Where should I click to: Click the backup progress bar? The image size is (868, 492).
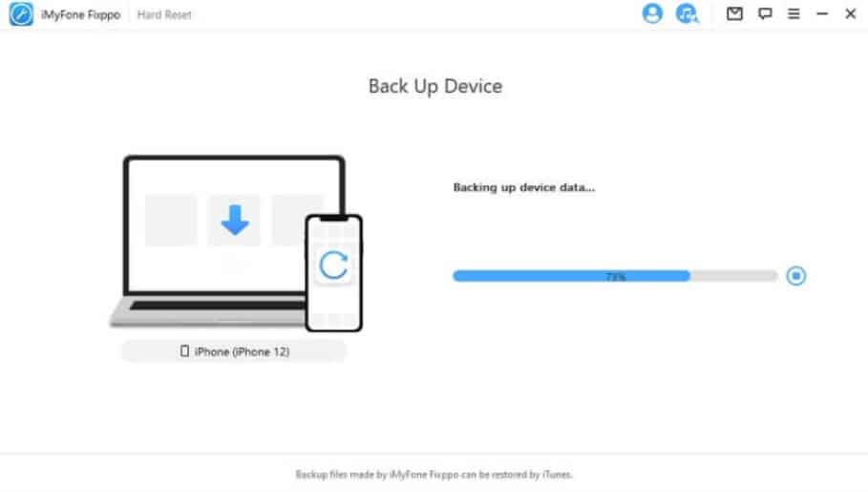[615, 276]
